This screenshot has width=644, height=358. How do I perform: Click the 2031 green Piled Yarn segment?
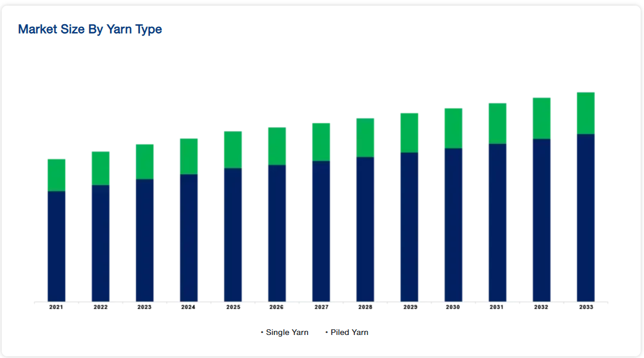click(497, 123)
